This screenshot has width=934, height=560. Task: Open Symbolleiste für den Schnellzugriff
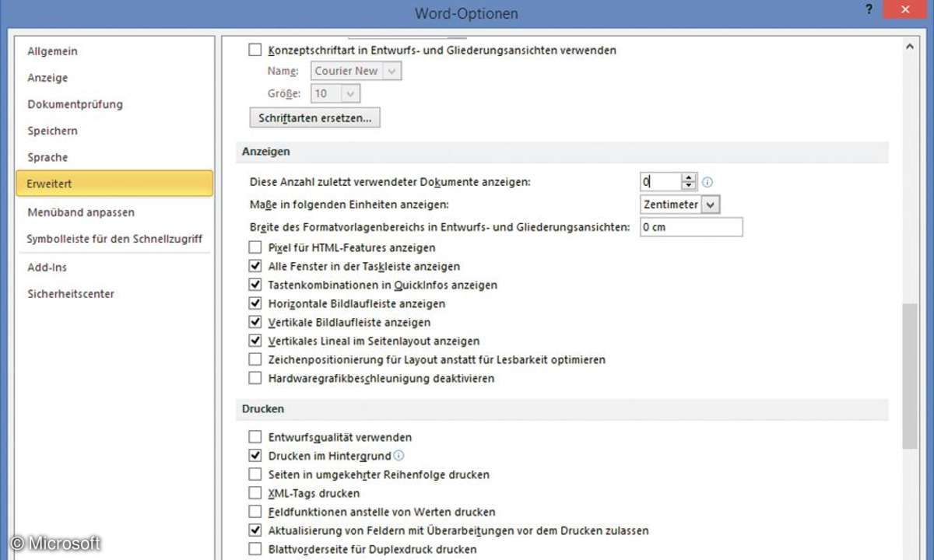click(114, 239)
